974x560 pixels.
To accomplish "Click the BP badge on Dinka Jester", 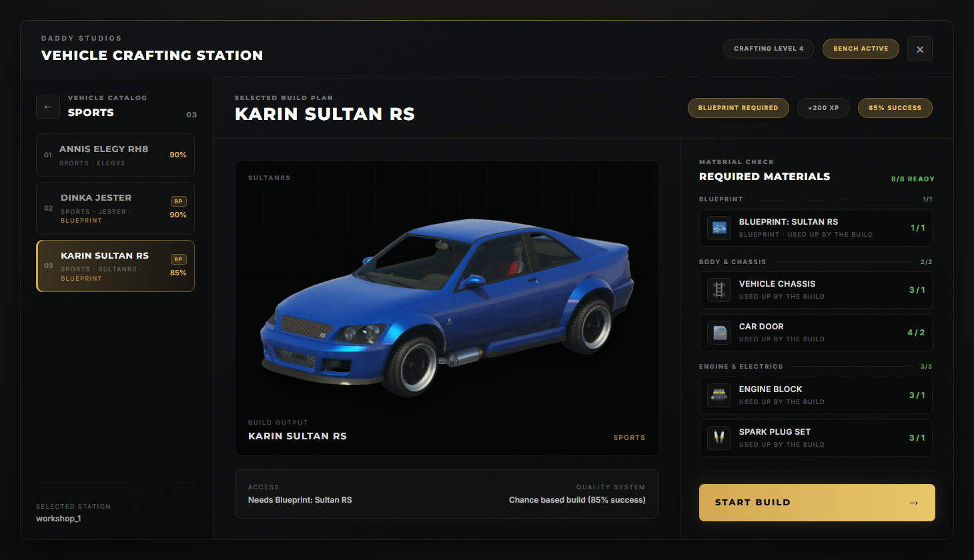I will pos(178,201).
